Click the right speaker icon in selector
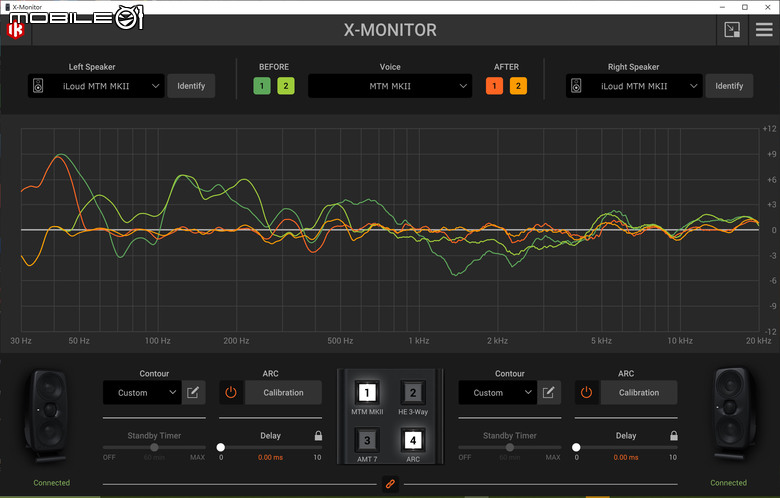This screenshot has height=498, width=780. pyautogui.click(x=576, y=86)
